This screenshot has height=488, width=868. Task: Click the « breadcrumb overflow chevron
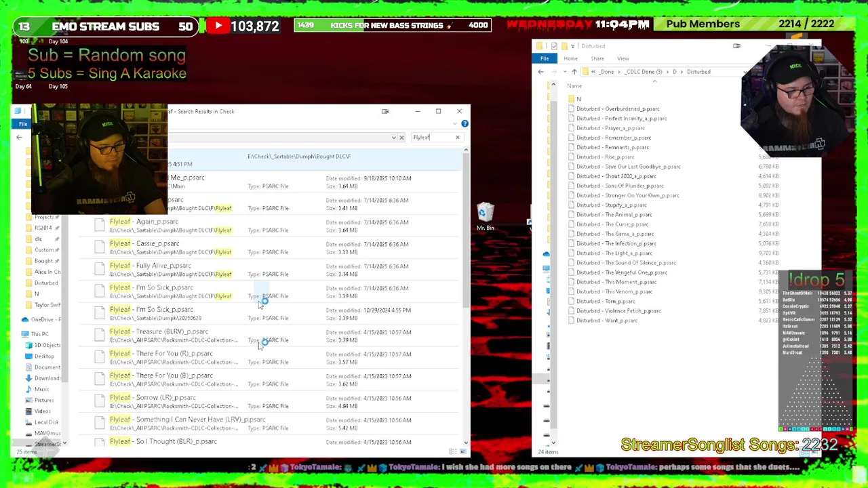pos(593,71)
